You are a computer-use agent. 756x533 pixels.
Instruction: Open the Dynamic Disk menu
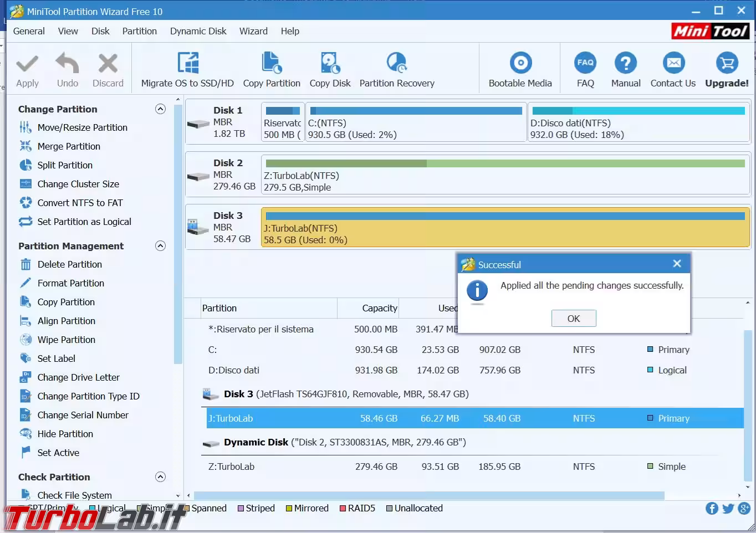(198, 31)
